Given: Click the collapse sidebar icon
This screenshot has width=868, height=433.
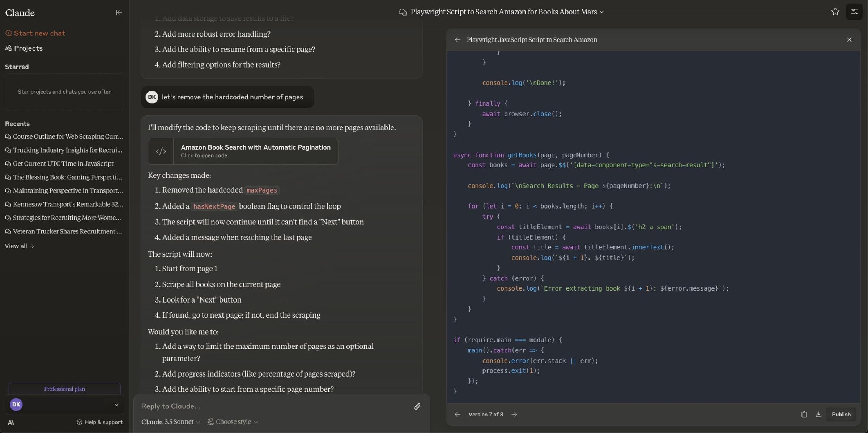Looking at the screenshot, I should coord(118,12).
